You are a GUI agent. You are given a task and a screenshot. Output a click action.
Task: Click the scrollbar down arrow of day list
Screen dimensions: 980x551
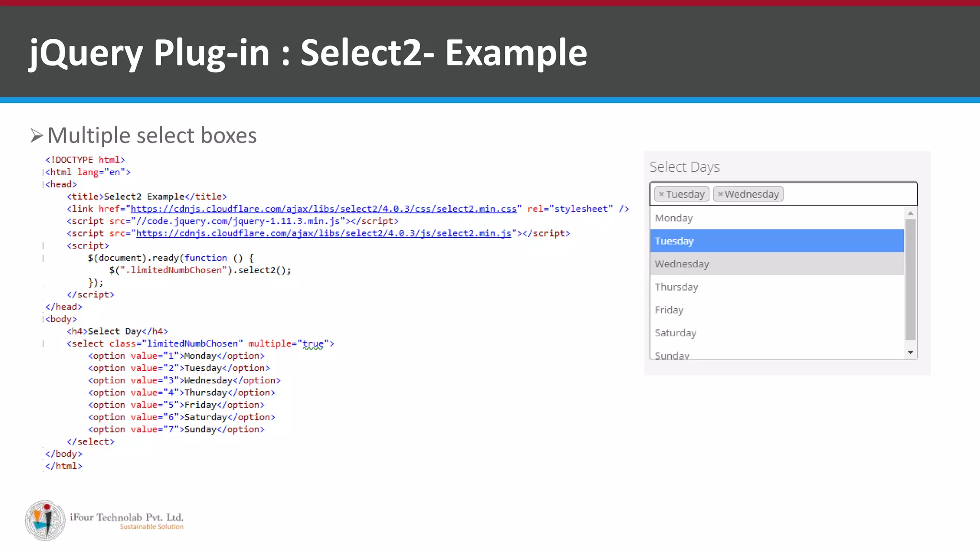(x=911, y=353)
